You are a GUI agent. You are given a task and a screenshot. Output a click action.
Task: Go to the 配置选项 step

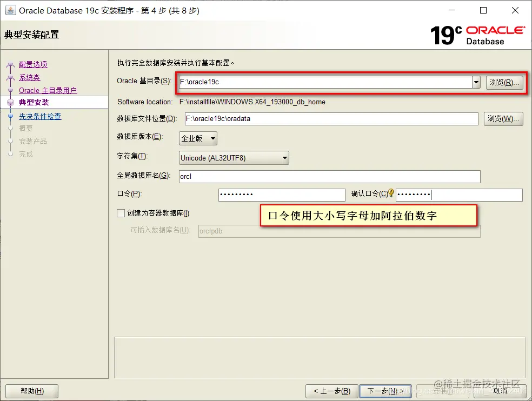click(x=34, y=64)
